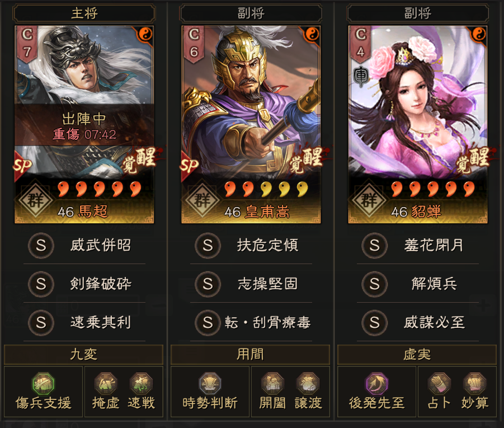Select the 後発先至 skill icon
Screen dimensions: 504x428
[376, 383]
